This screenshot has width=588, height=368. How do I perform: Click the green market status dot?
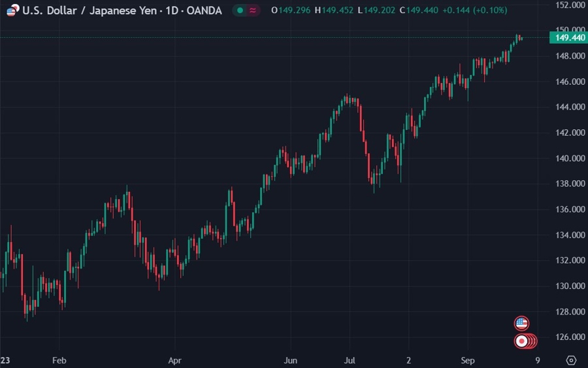coord(240,10)
